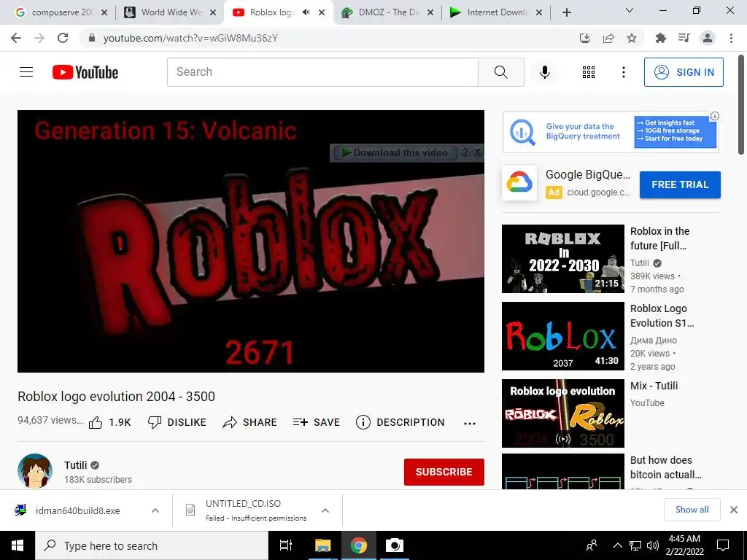Open the Windows notification center
This screenshot has height=560, width=747.
tap(723, 545)
